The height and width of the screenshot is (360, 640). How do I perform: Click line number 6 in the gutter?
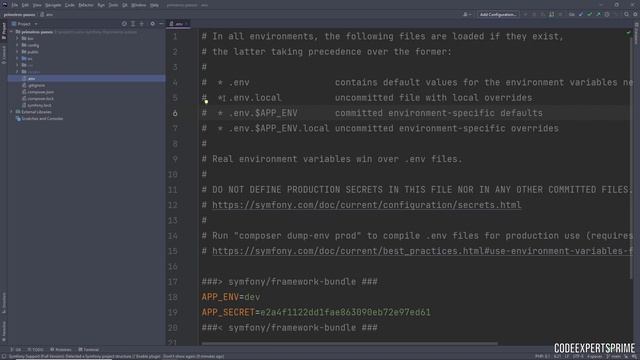[x=175, y=113]
